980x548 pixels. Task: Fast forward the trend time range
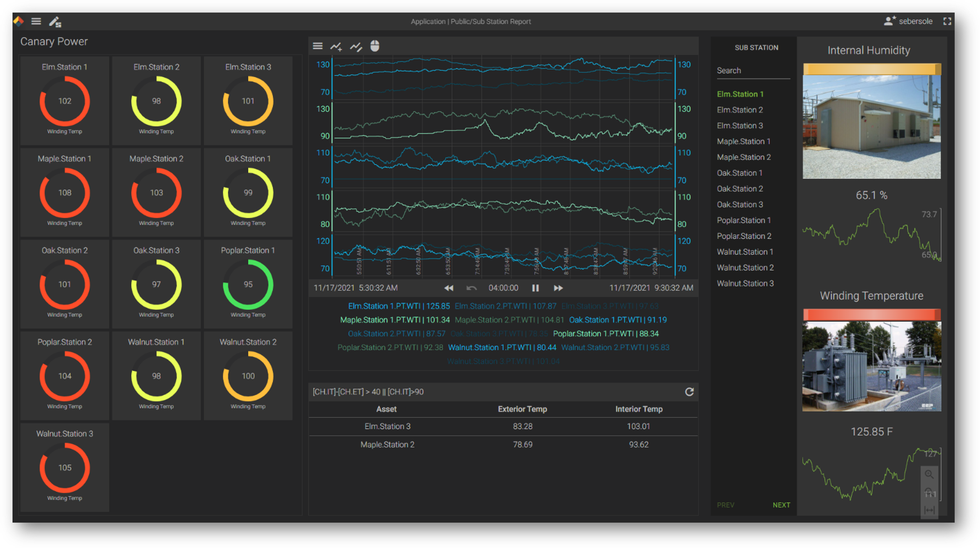click(x=558, y=288)
